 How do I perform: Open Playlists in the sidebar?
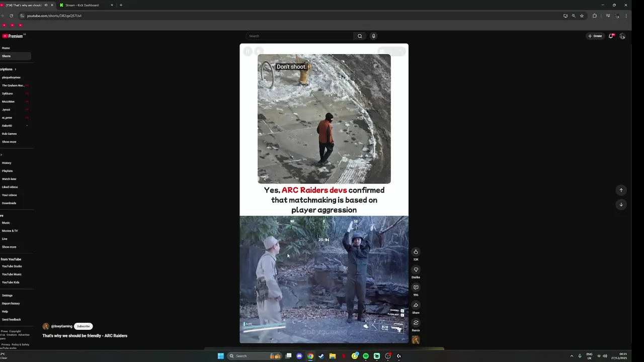pyautogui.click(x=7, y=171)
